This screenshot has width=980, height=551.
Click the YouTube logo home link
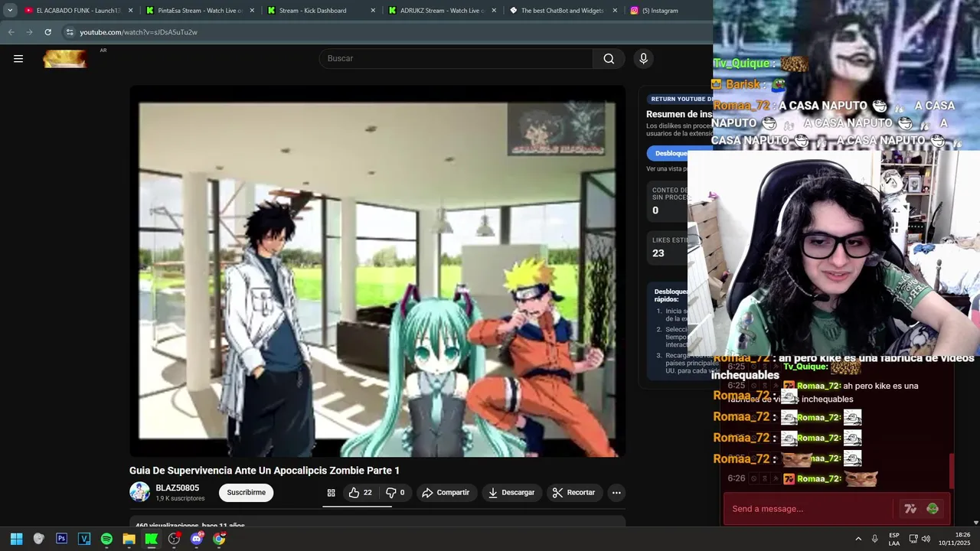(x=65, y=59)
